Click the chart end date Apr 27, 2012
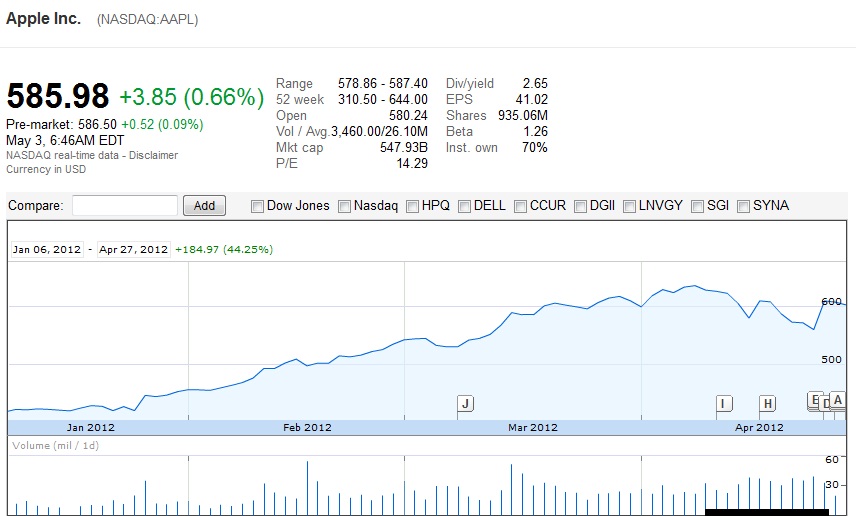 pos(133,249)
